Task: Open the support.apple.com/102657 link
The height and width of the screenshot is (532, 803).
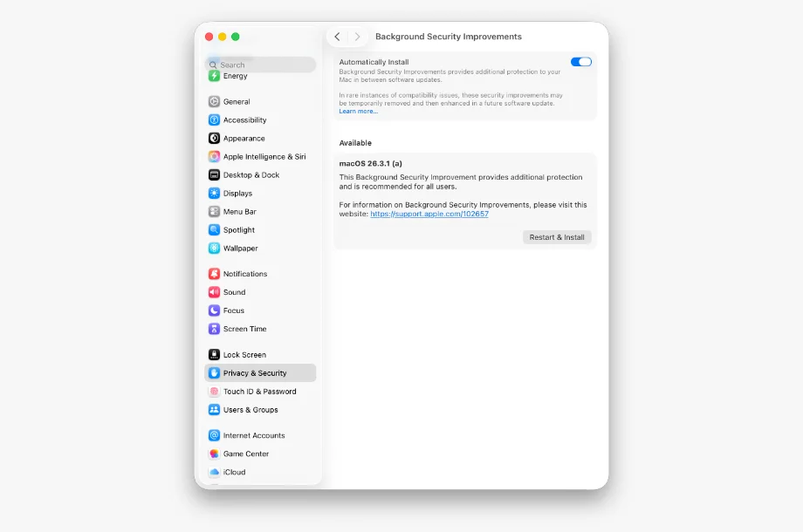Action: click(429, 214)
